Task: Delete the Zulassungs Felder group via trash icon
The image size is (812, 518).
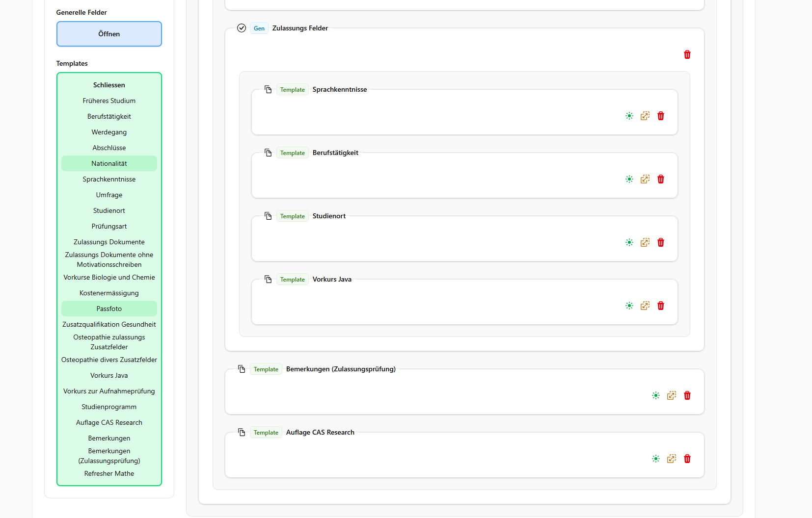Action: coord(687,54)
